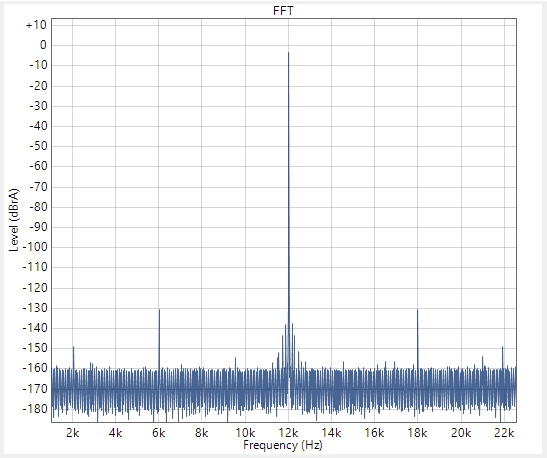547x458 pixels.
Task: Click the 2k frequency tick label
Action: [x=73, y=433]
